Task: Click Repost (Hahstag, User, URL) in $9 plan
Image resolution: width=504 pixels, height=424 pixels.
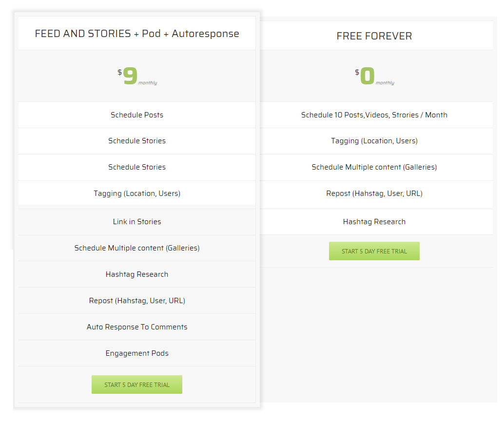Action: 137,301
